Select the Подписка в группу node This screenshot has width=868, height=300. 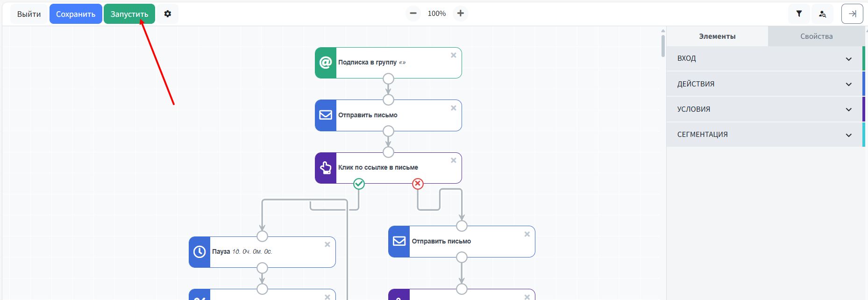tap(388, 63)
